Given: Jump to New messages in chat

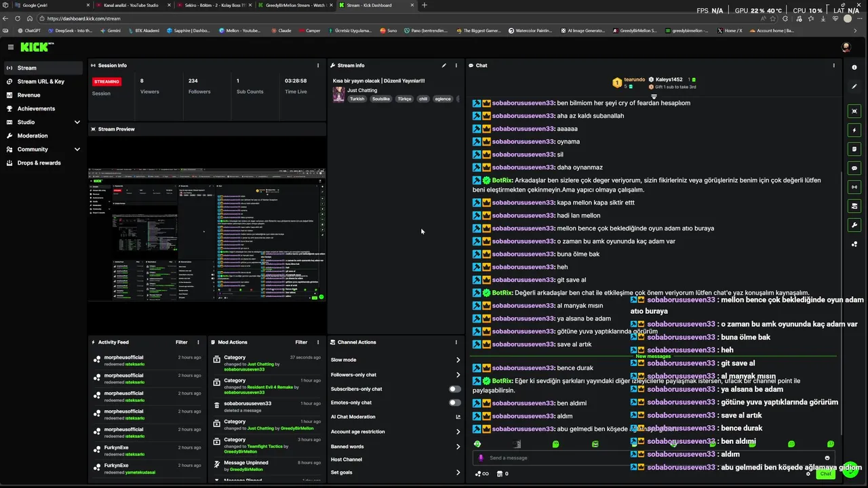Looking at the screenshot, I should click(653, 357).
